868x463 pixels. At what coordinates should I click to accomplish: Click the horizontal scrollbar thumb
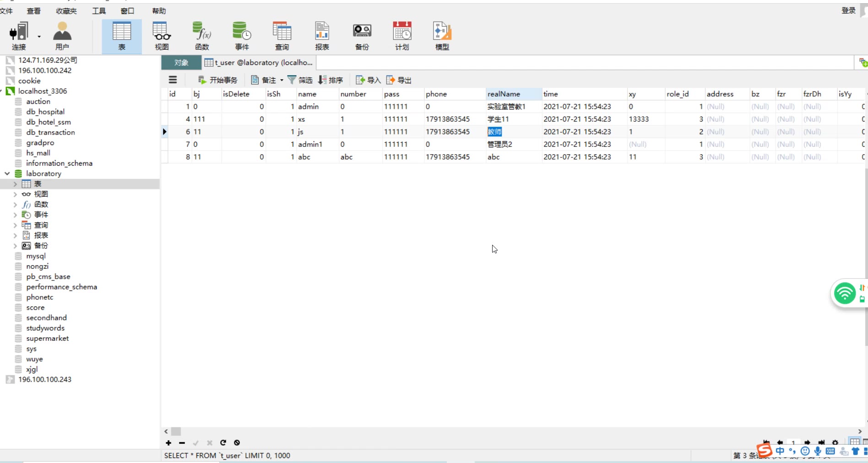tap(176, 431)
